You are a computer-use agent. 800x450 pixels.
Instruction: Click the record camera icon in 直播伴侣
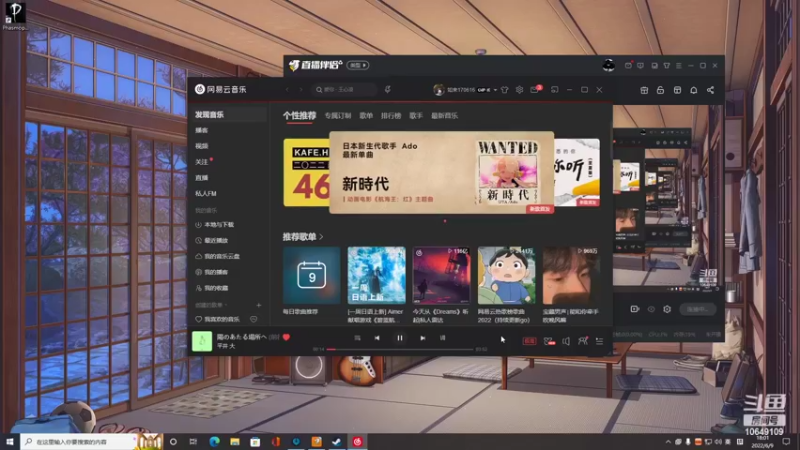(635, 309)
